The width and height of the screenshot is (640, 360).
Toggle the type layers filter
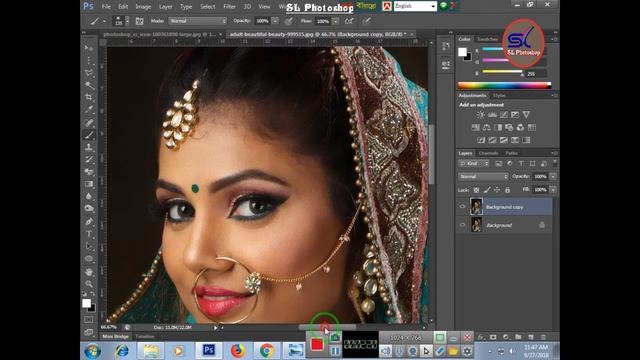point(521,163)
